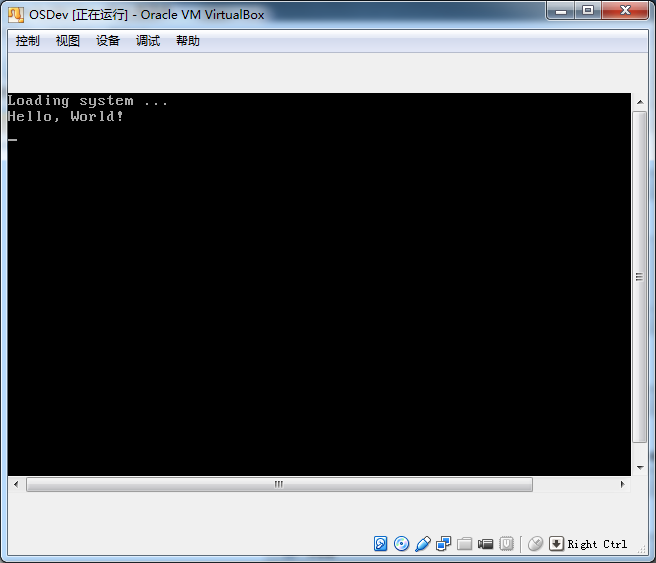Open the 设备 menu
Viewport: 656px width, 563px height.
[108, 41]
